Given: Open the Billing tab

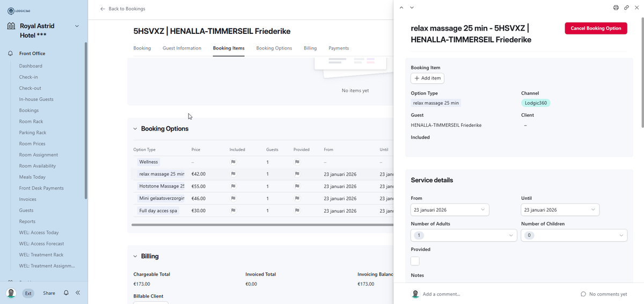Looking at the screenshot, I should (x=310, y=48).
